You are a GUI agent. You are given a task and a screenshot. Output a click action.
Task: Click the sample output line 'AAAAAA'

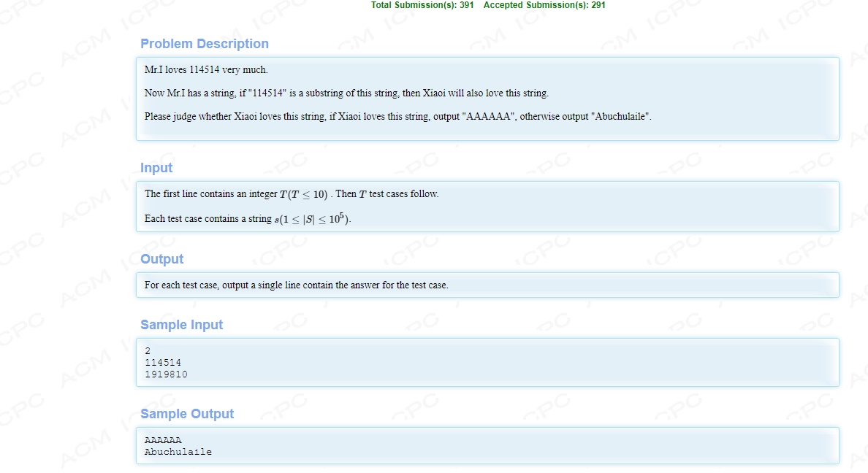163,440
